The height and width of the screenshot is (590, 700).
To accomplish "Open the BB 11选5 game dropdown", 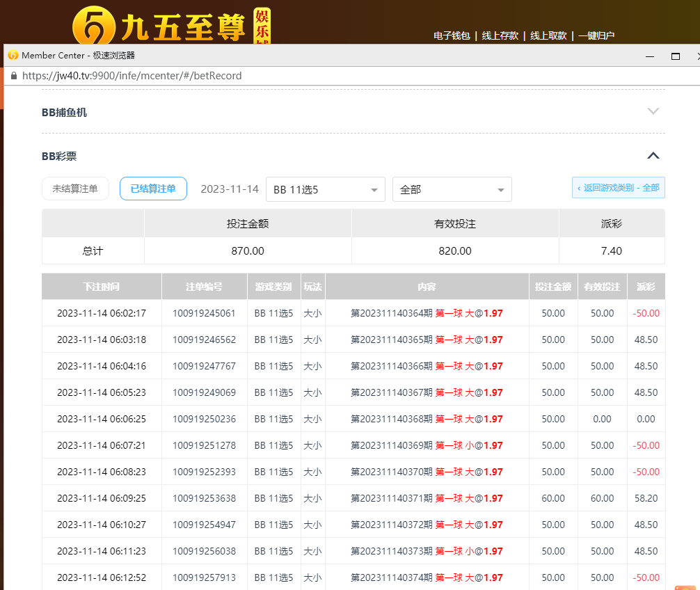I will (x=325, y=189).
